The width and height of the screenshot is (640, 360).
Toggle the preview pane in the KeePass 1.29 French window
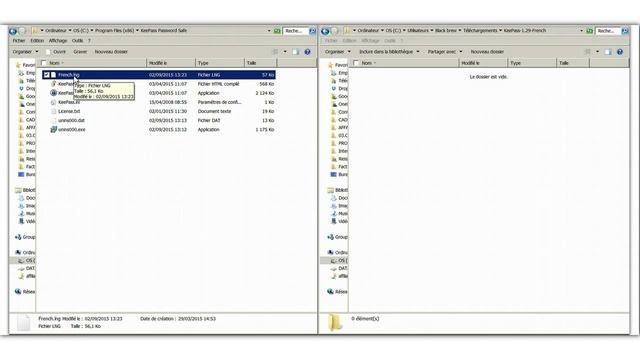(x=608, y=52)
